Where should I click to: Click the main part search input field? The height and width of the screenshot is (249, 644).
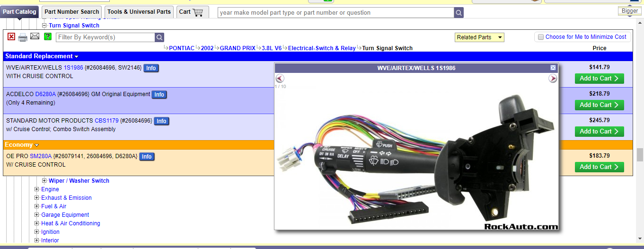click(x=336, y=13)
